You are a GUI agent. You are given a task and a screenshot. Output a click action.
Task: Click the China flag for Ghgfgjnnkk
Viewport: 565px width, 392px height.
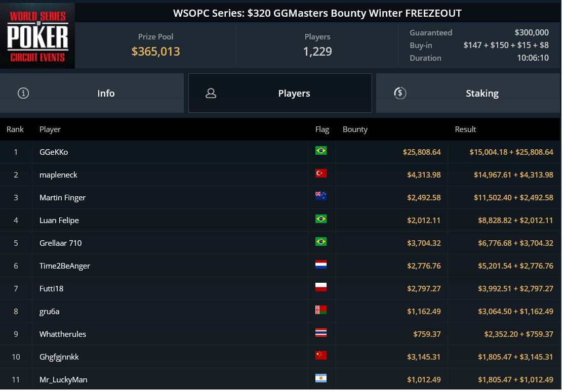pyautogui.click(x=320, y=355)
